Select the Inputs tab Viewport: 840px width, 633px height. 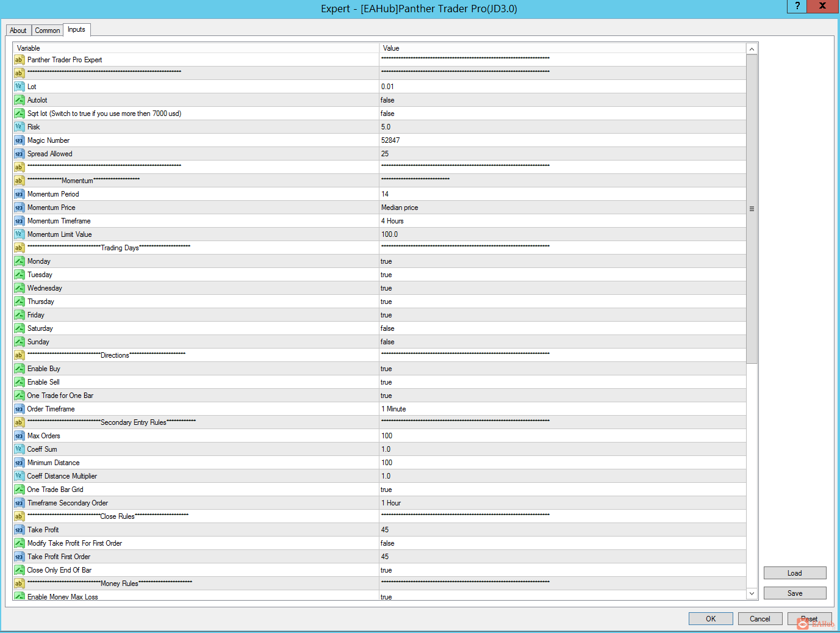77,29
